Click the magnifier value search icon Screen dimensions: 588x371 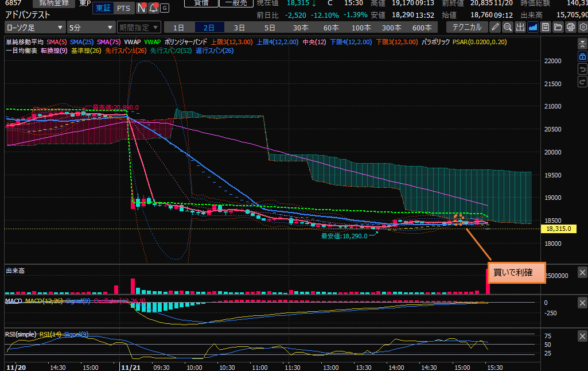(508, 27)
